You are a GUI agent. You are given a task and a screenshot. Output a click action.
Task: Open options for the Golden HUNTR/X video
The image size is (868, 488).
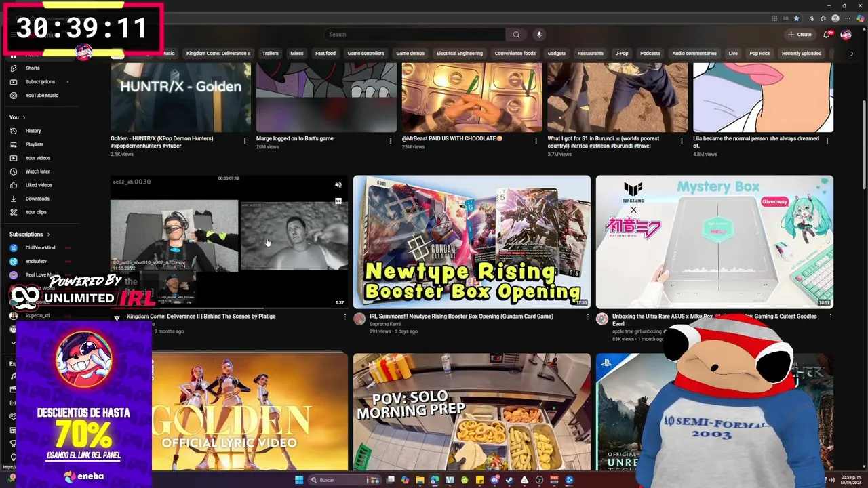(245, 141)
